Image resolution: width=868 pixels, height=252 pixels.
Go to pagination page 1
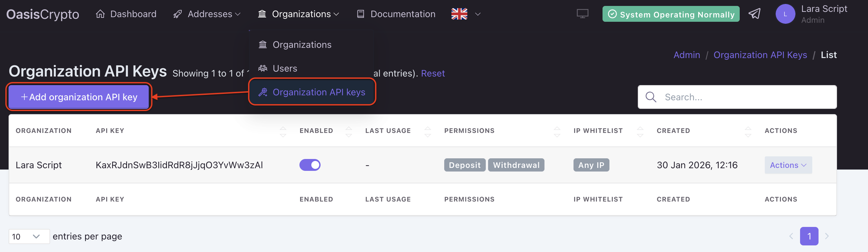809,236
